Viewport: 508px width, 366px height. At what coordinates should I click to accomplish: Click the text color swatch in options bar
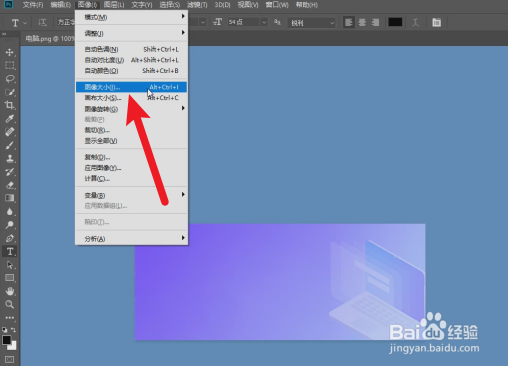[x=395, y=22]
